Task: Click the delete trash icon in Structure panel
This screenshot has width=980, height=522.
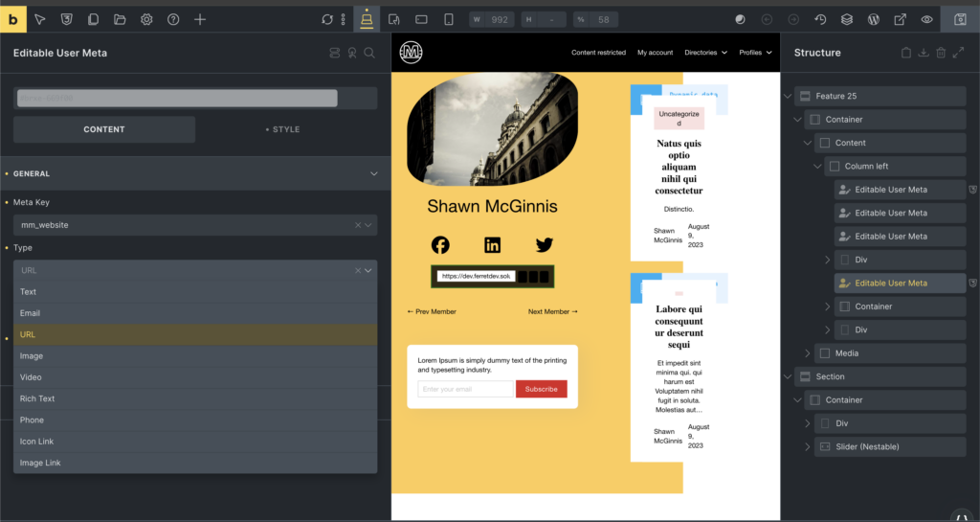Action: 941,53
